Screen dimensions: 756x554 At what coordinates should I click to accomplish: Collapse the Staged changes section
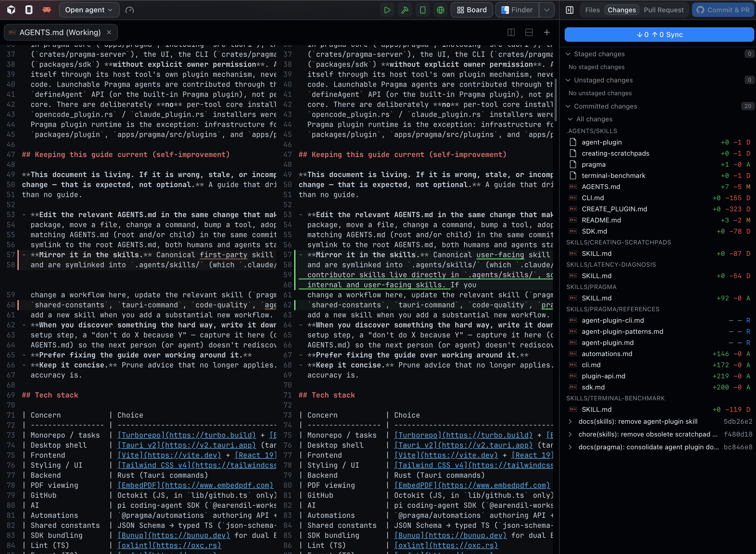click(x=568, y=54)
